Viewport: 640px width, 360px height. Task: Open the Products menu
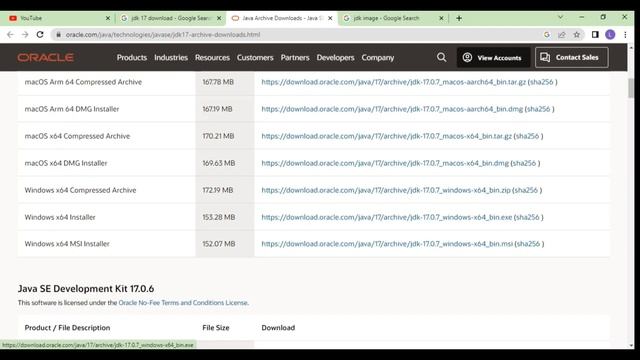tap(131, 58)
